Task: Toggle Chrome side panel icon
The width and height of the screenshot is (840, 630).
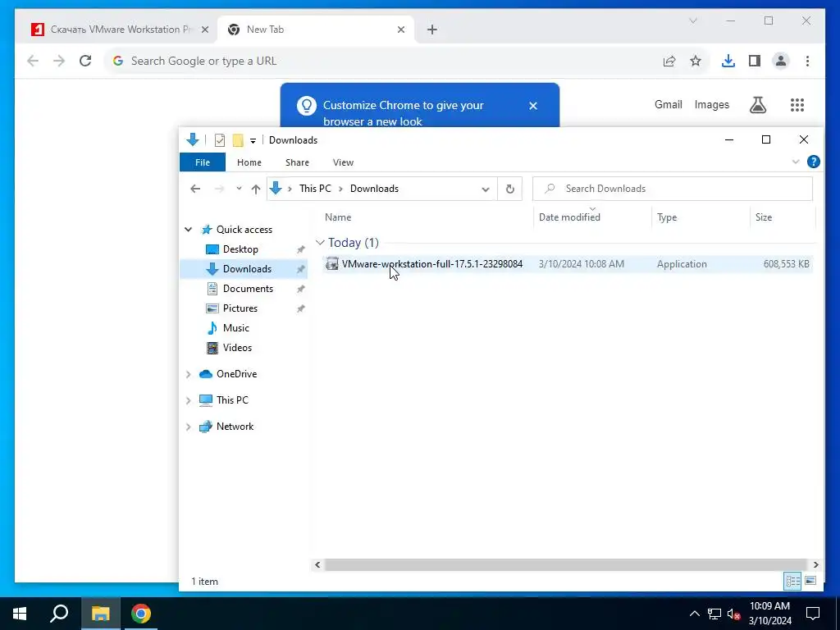Action: (755, 61)
